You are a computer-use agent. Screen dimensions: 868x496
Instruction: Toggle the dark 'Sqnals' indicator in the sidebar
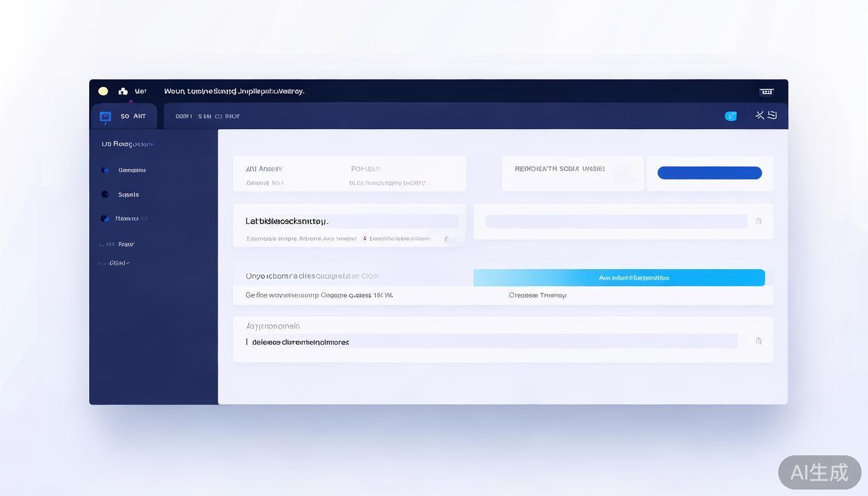coord(105,194)
